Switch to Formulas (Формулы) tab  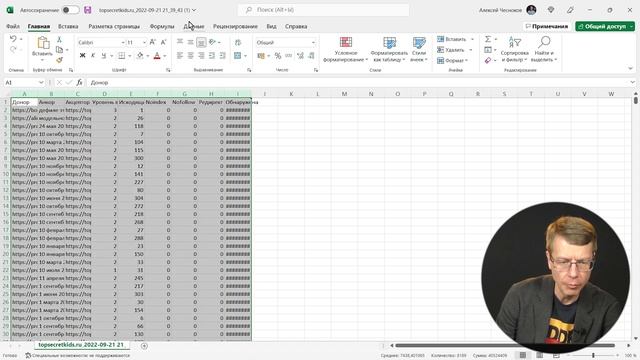pos(162,26)
